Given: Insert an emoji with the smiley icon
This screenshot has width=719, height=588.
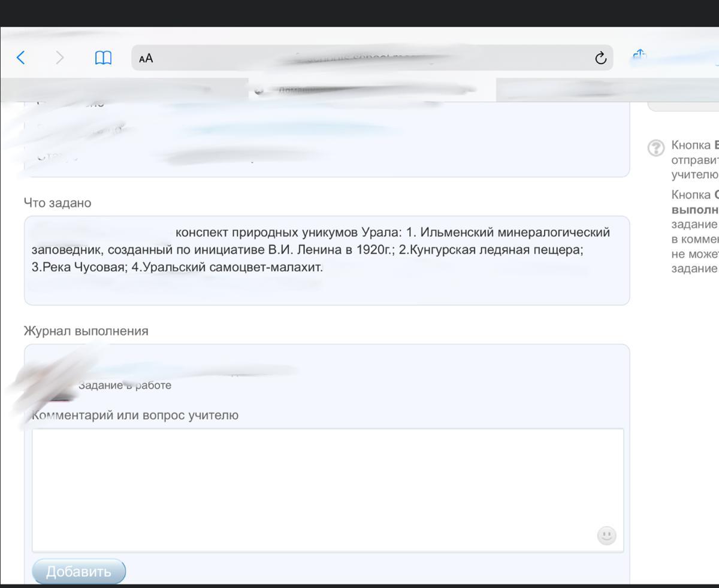Looking at the screenshot, I should point(607,535).
